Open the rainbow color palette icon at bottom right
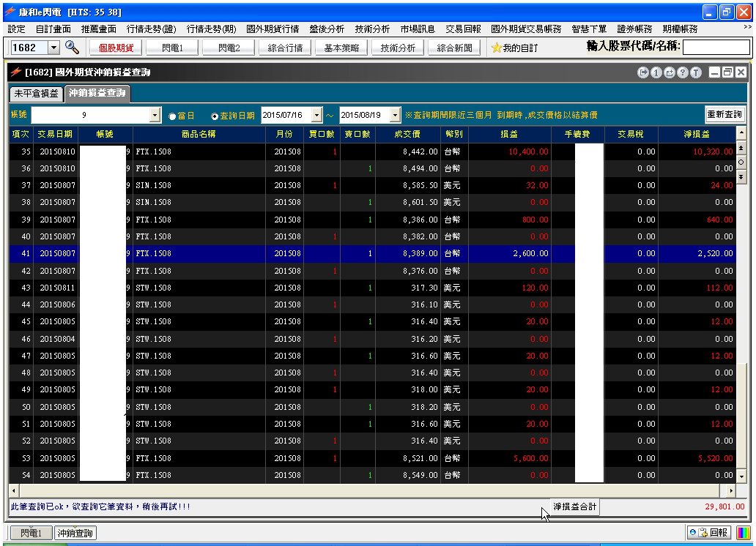 tap(744, 533)
